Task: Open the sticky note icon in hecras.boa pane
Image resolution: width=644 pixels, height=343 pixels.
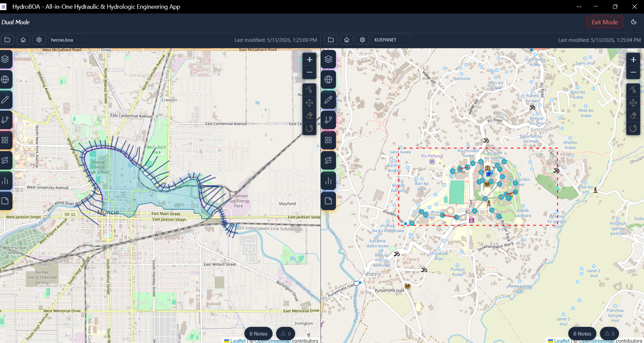Action: [5, 201]
